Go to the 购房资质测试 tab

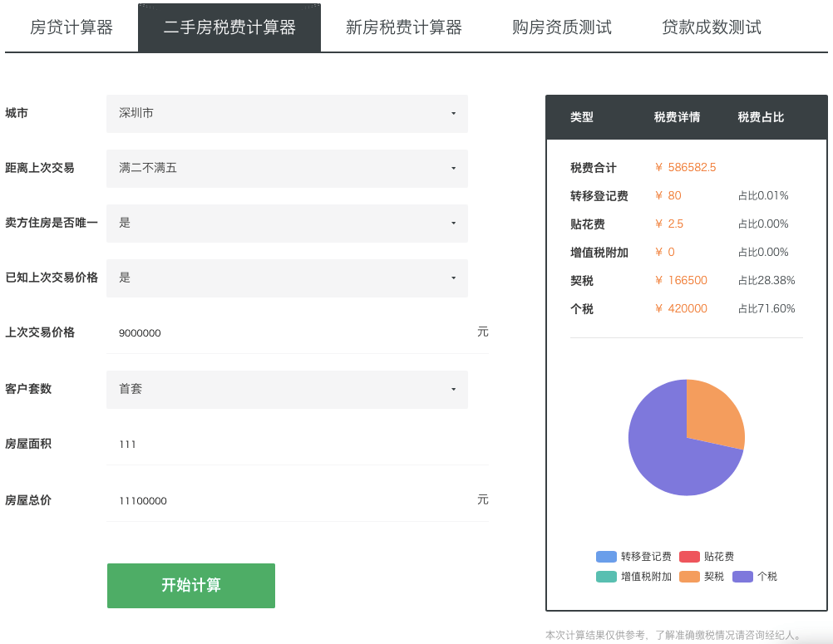click(562, 27)
